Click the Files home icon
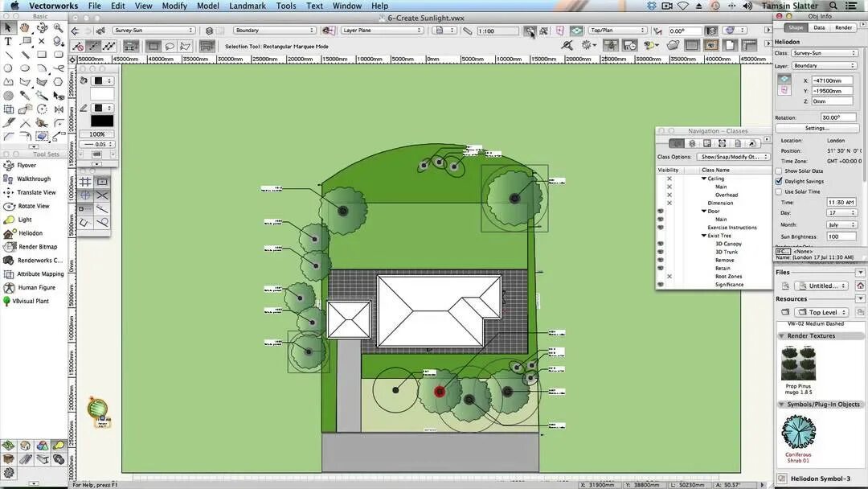The height and width of the screenshot is (489, 868). (x=860, y=286)
